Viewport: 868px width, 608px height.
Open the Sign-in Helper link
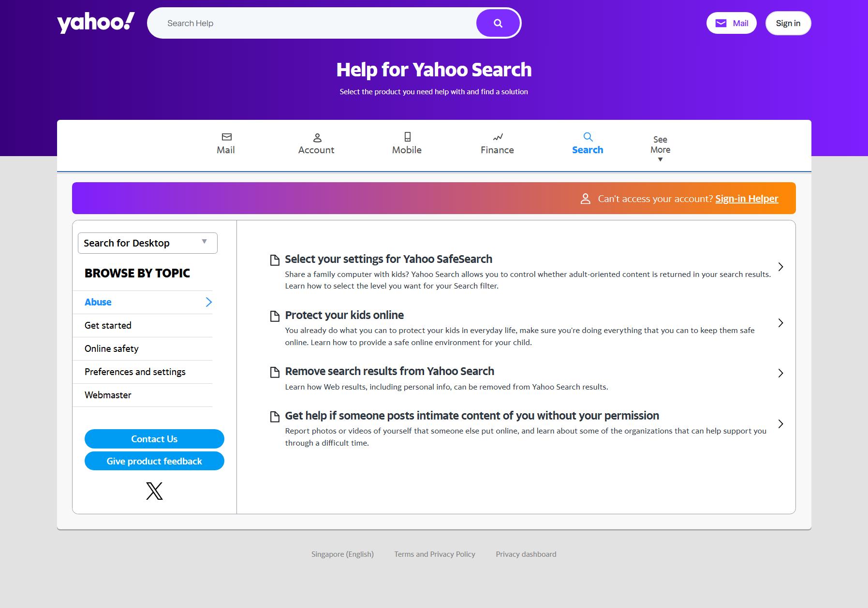tap(747, 199)
